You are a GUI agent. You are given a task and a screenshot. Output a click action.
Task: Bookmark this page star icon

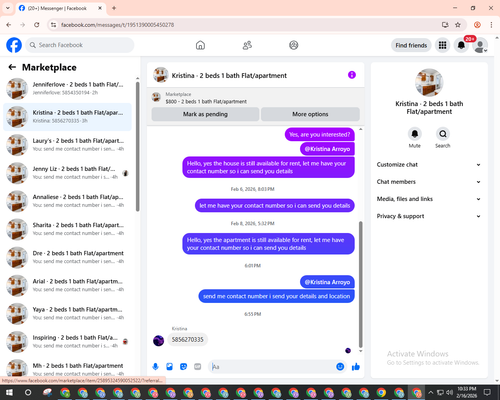coord(458,25)
